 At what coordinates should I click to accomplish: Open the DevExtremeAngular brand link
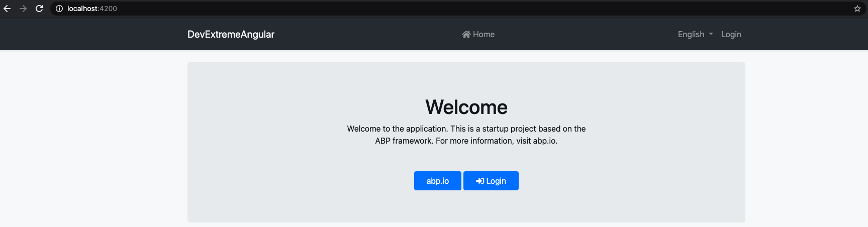(231, 34)
